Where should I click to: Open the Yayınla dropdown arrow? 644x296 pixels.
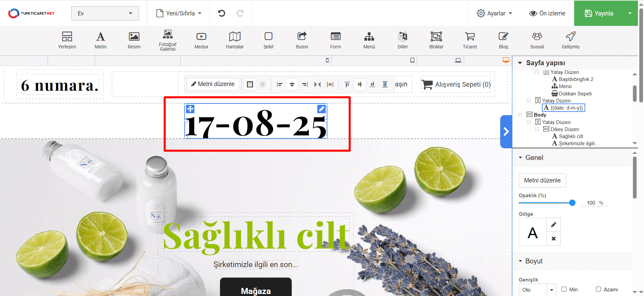pyautogui.click(x=630, y=13)
